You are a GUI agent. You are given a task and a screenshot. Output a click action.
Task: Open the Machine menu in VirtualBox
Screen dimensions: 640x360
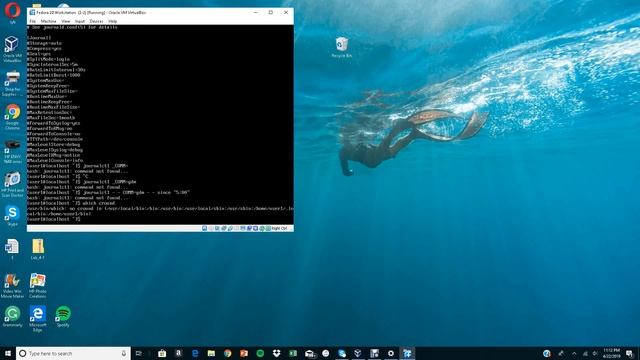pos(48,21)
